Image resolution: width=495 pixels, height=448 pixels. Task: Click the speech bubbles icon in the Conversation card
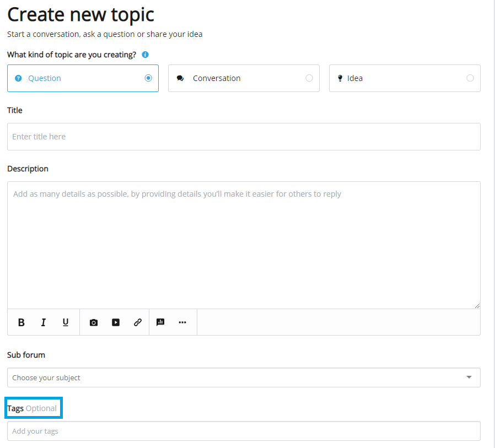pyautogui.click(x=180, y=78)
